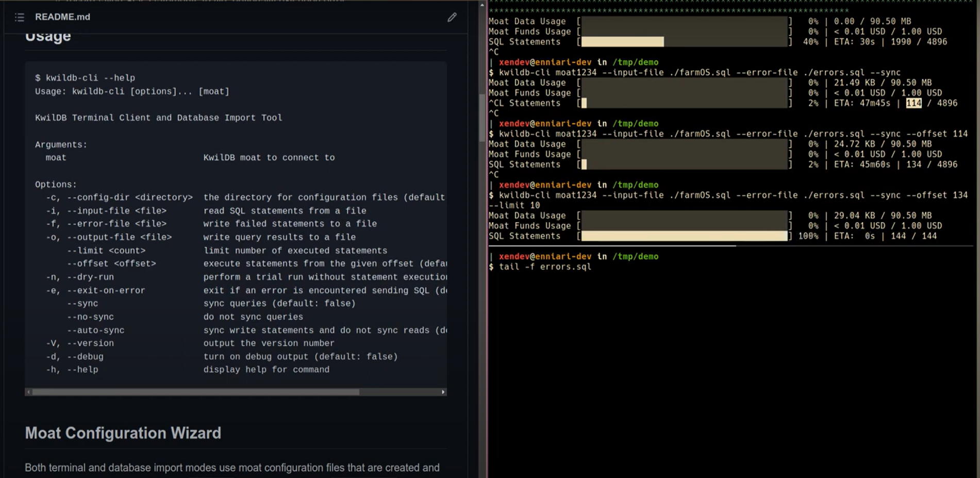Click the vertical scrollbar thumb of the README pane
Viewport: 980px width, 478px height.
point(482,118)
